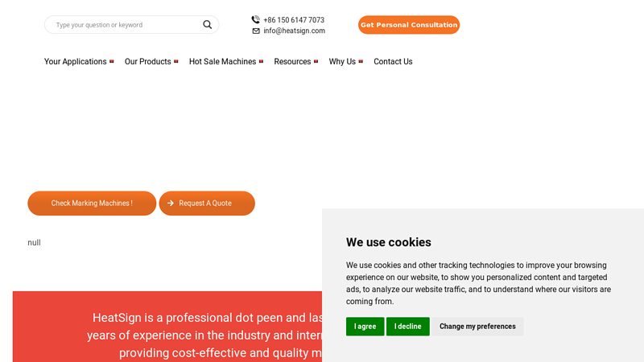Open the Resources menu item

pos(292,62)
